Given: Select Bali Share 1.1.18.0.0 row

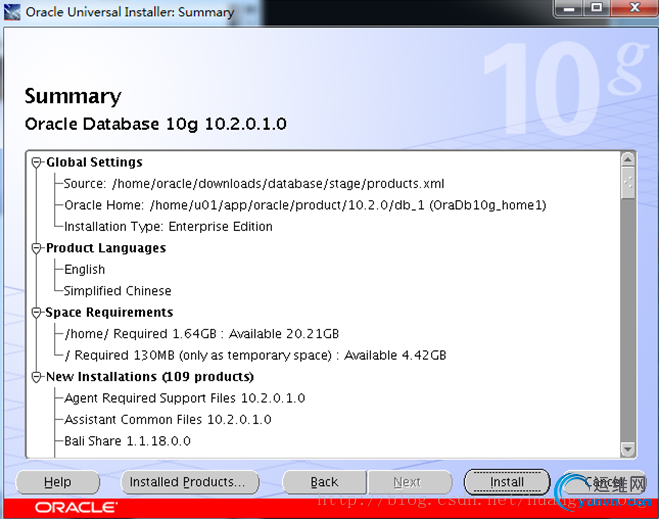Looking at the screenshot, I should [127, 441].
